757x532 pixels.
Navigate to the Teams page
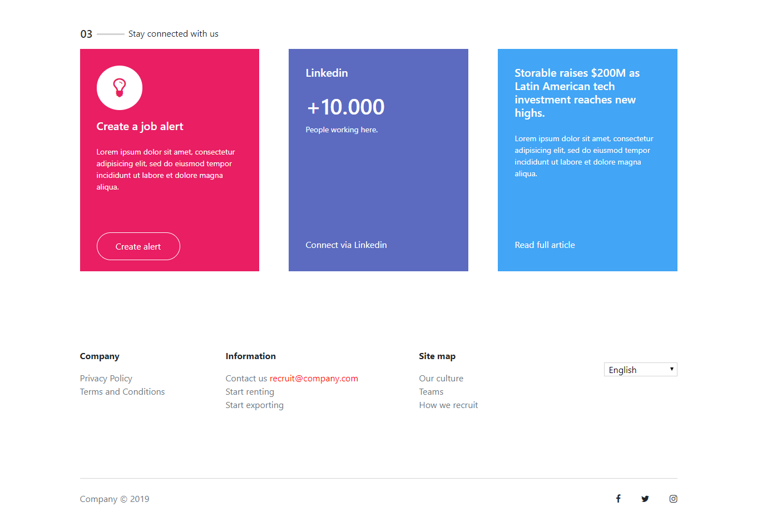[x=431, y=391]
